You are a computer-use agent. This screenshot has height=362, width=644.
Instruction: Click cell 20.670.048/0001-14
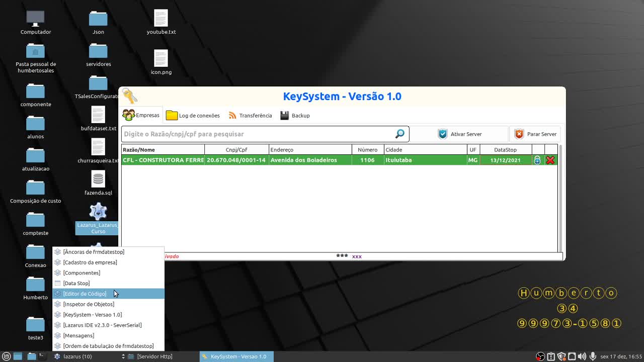click(236, 160)
